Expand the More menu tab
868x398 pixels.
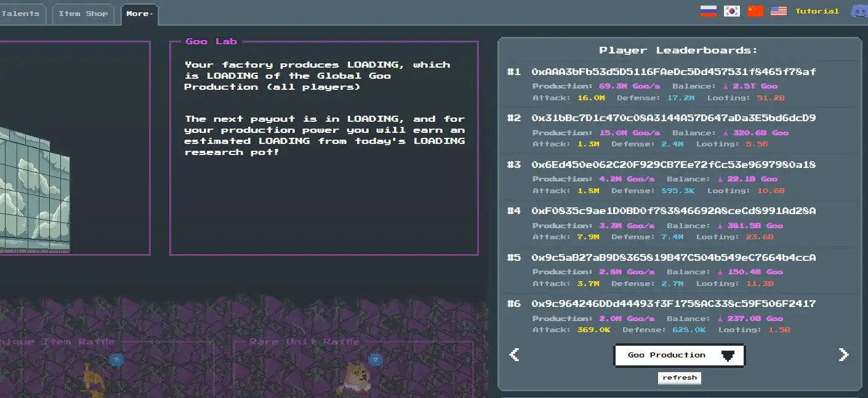[x=140, y=14]
